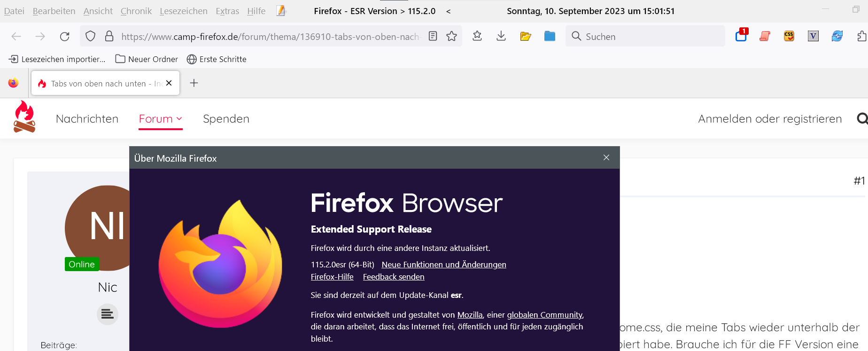Click the 'Online' status badge
This screenshot has height=351, width=868.
(x=82, y=264)
